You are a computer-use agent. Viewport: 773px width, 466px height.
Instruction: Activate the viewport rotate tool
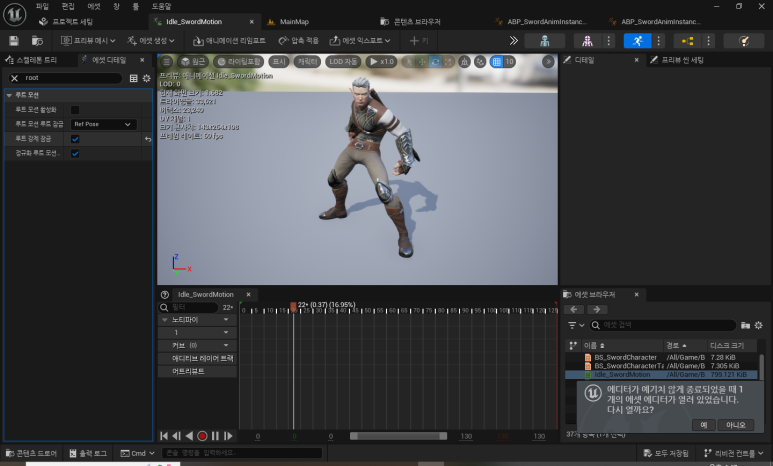(435, 62)
